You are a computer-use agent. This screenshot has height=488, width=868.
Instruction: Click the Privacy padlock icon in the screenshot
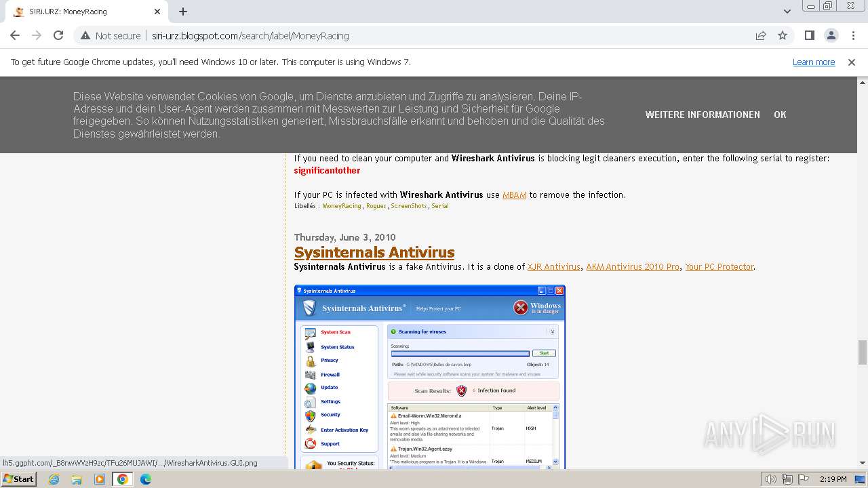tap(311, 361)
